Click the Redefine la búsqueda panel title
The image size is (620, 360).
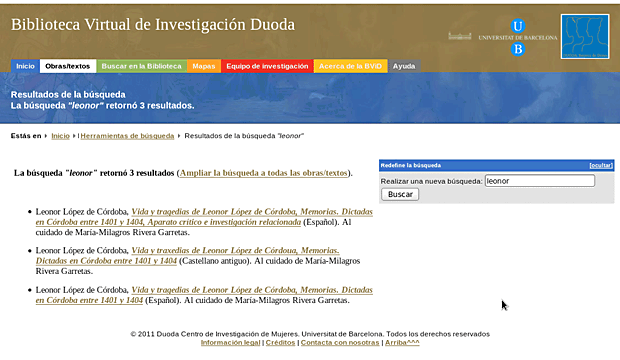click(410, 165)
